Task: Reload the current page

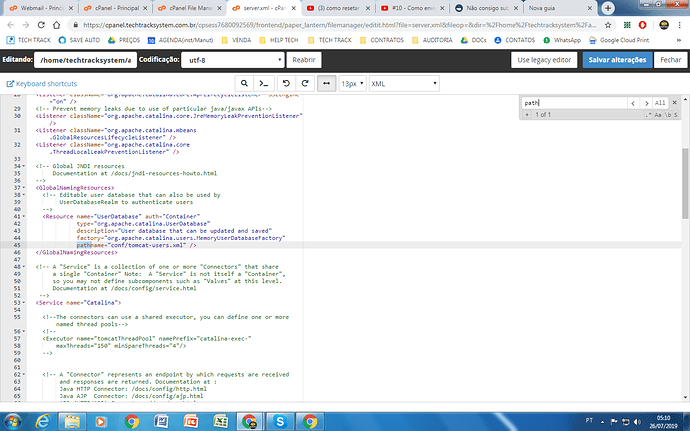Action: tap(41, 25)
